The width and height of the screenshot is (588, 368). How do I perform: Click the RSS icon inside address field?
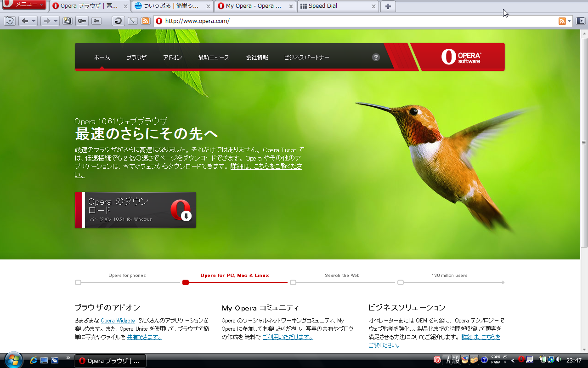point(562,21)
